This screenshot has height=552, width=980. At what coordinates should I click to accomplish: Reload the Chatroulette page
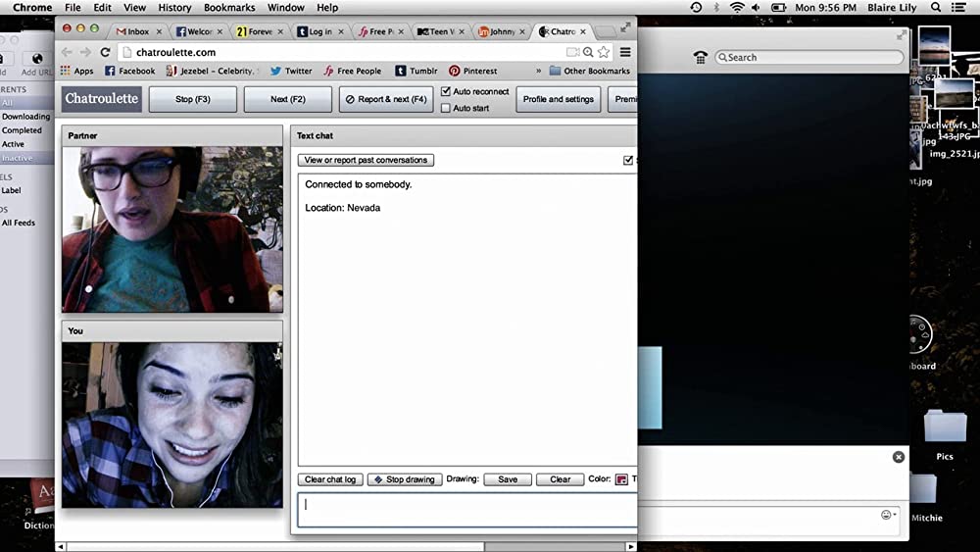(x=105, y=52)
